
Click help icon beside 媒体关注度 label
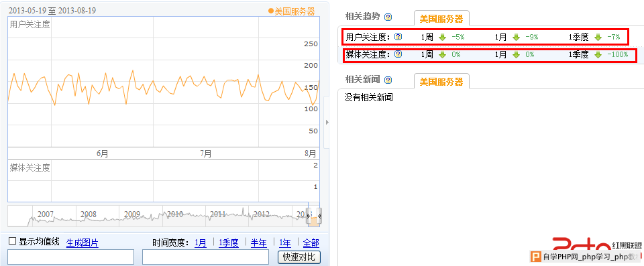pos(398,54)
